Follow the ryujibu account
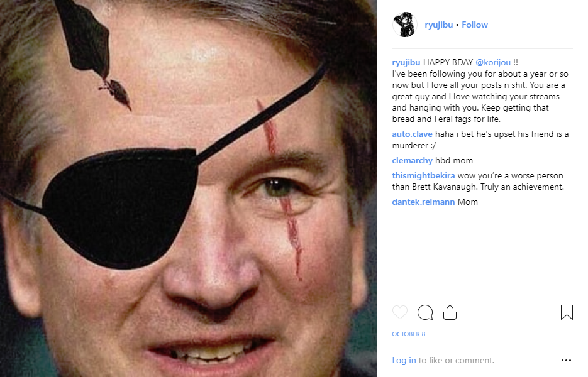The width and height of the screenshot is (588, 377). (x=474, y=25)
